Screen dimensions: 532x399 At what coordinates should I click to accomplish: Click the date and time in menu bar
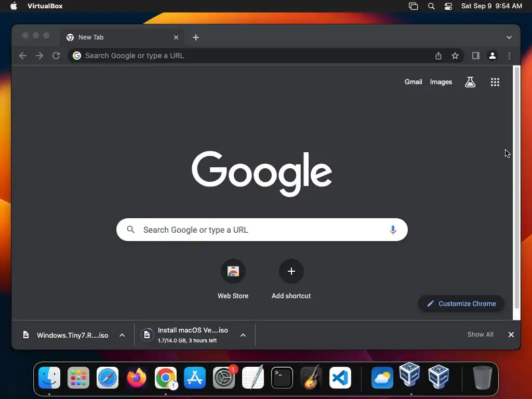[491, 6]
